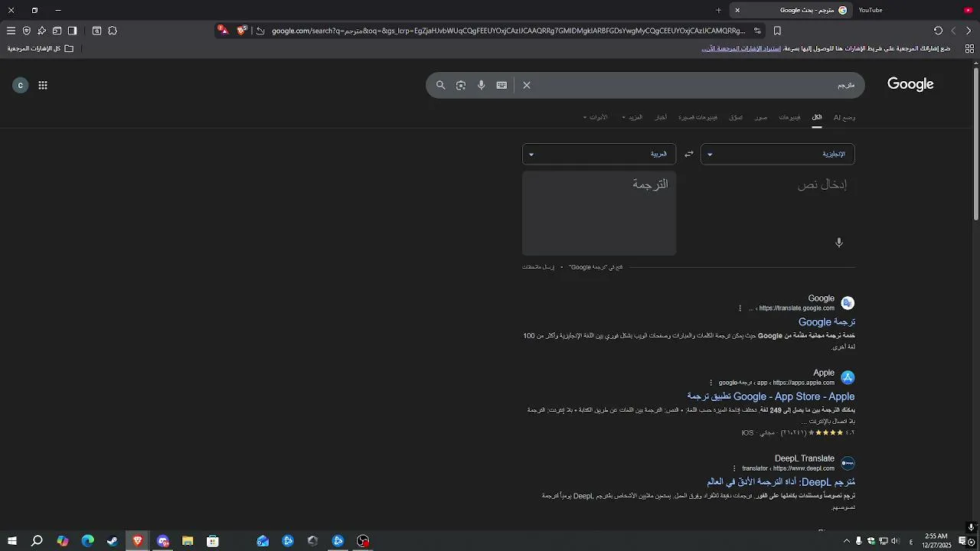Open the three-dot menu for Google Translate result
Viewport: 980px width, 551px height.
coord(740,308)
